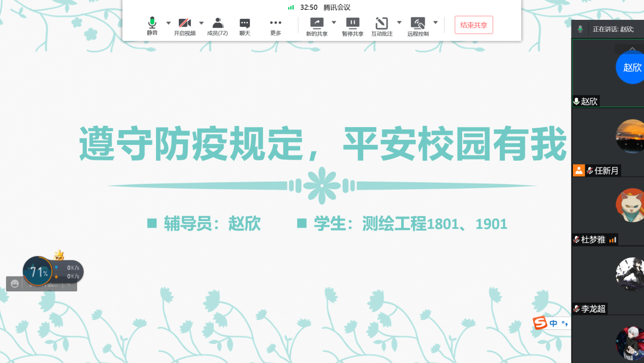The image size is (644, 363).
Task: Open dropdown arrow next to 互动批注
Action: click(x=399, y=22)
